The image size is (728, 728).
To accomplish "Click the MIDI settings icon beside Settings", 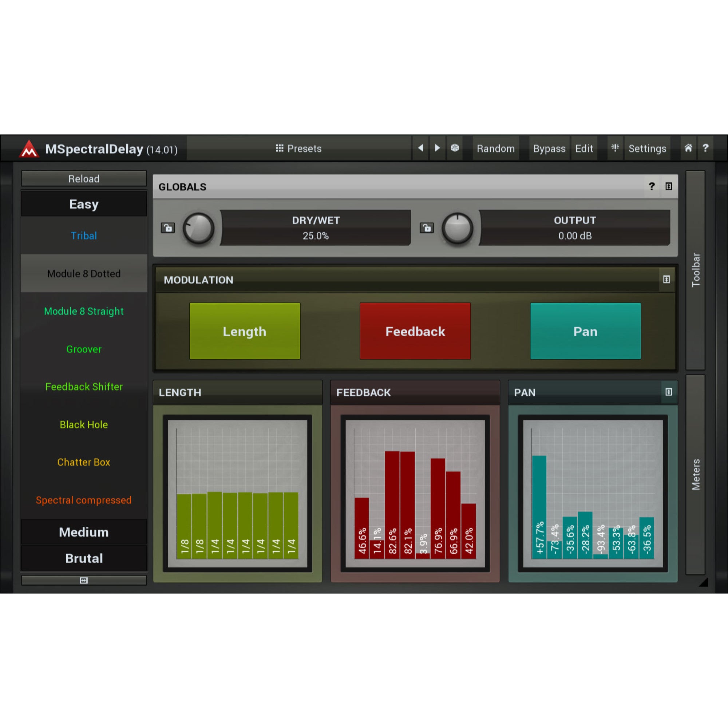I will click(614, 148).
